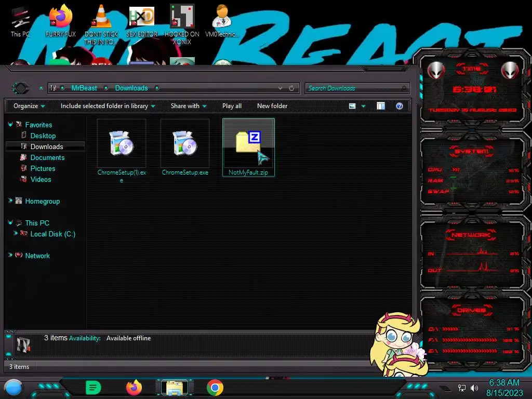Open the VM0Technic desktop shortcut
The width and height of the screenshot is (532, 399).
coord(222,22)
